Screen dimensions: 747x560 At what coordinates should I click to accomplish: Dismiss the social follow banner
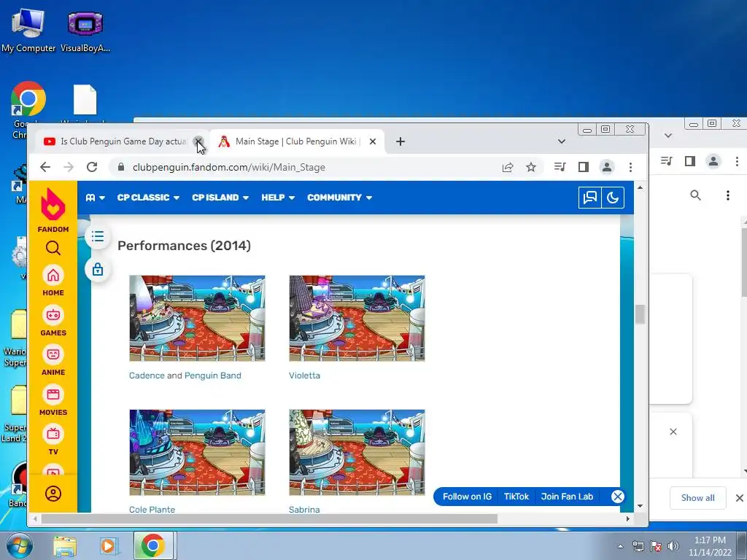pyautogui.click(x=617, y=497)
